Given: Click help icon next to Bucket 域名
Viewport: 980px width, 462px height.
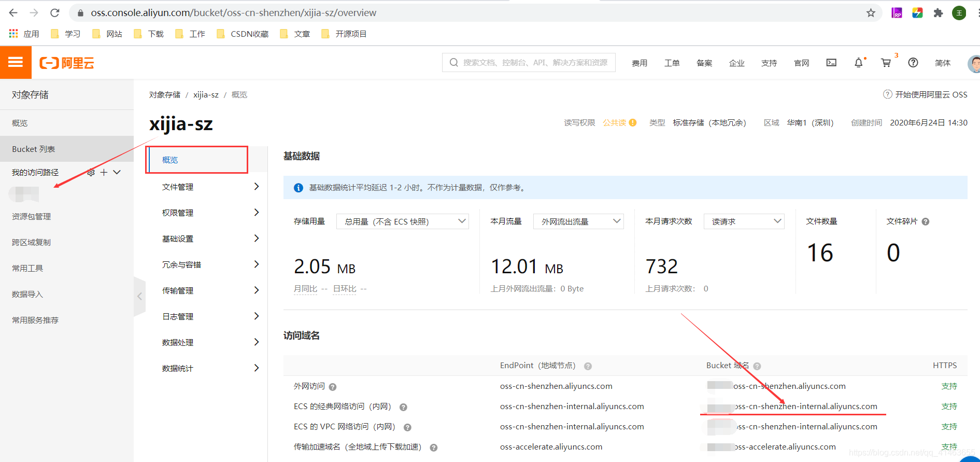Looking at the screenshot, I should [x=757, y=366].
